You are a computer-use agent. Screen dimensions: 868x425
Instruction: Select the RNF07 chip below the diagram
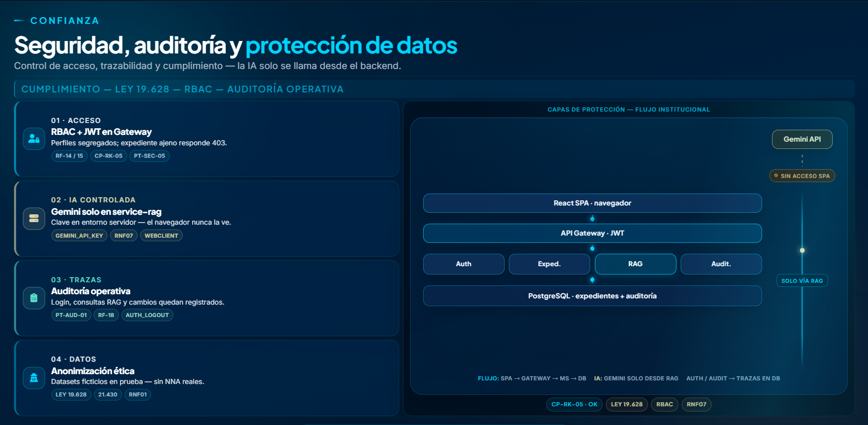pyautogui.click(x=697, y=404)
